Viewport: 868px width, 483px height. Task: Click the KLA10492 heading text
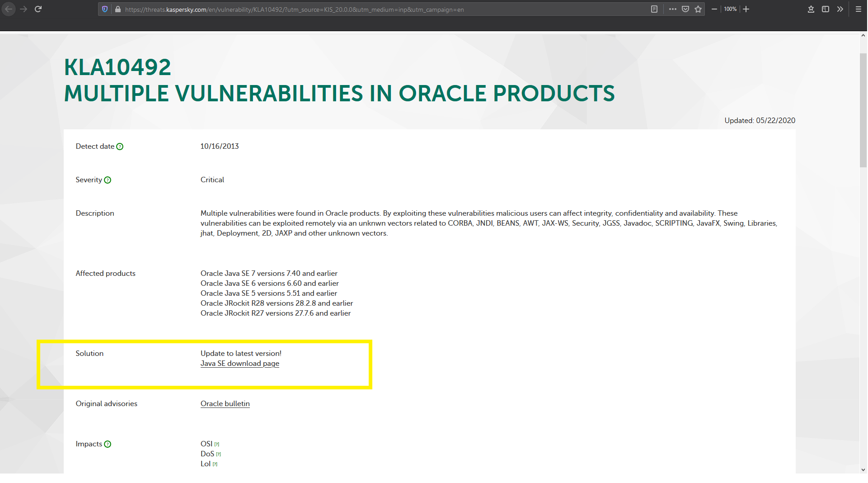(117, 67)
